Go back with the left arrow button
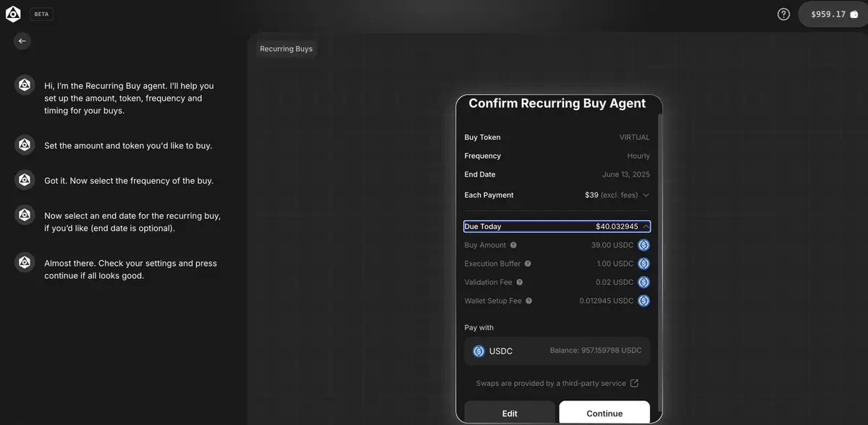 coord(22,41)
